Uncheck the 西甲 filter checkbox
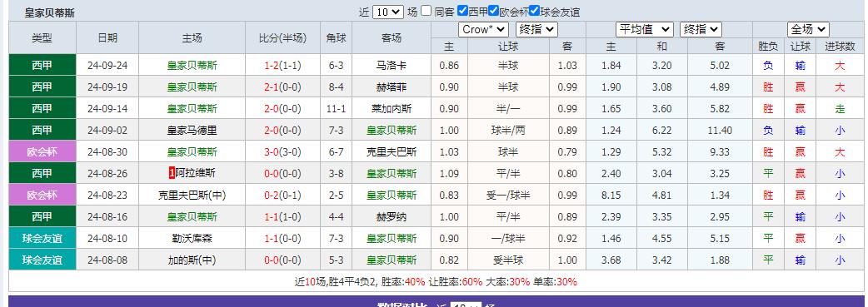The height and width of the screenshot is (307, 868). pos(463,11)
